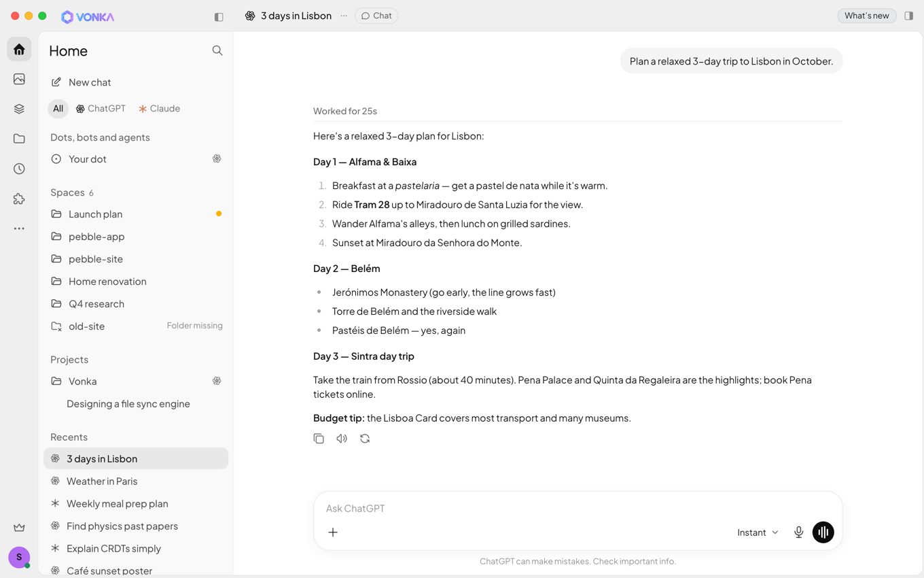
Task: Open the three-dot more icon in left rail
Action: (x=19, y=228)
